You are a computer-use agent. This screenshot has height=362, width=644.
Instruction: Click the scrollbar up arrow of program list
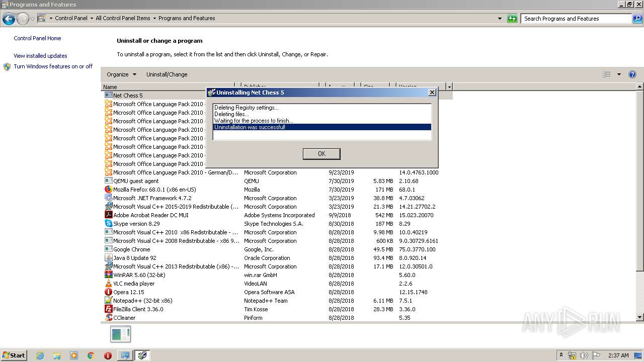pos(640,87)
